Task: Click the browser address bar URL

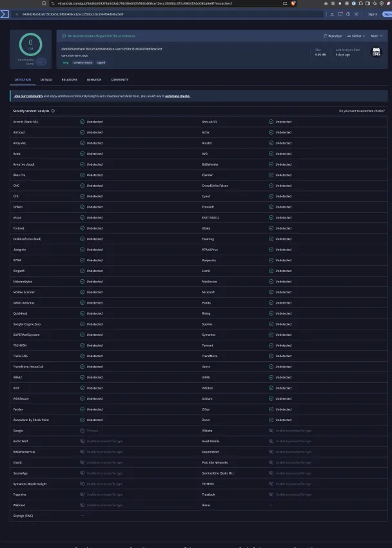Action: pos(145,3)
